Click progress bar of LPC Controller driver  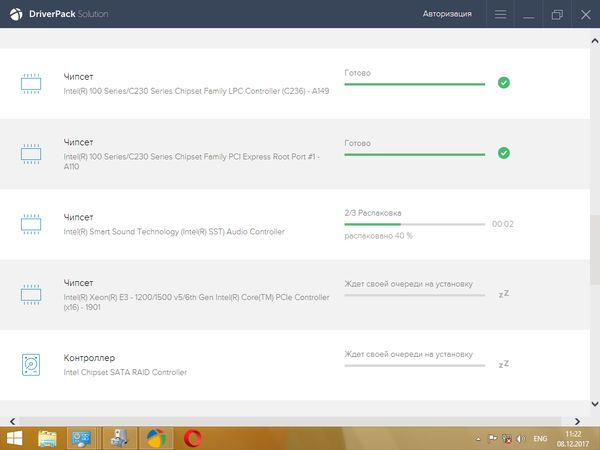[x=414, y=84]
